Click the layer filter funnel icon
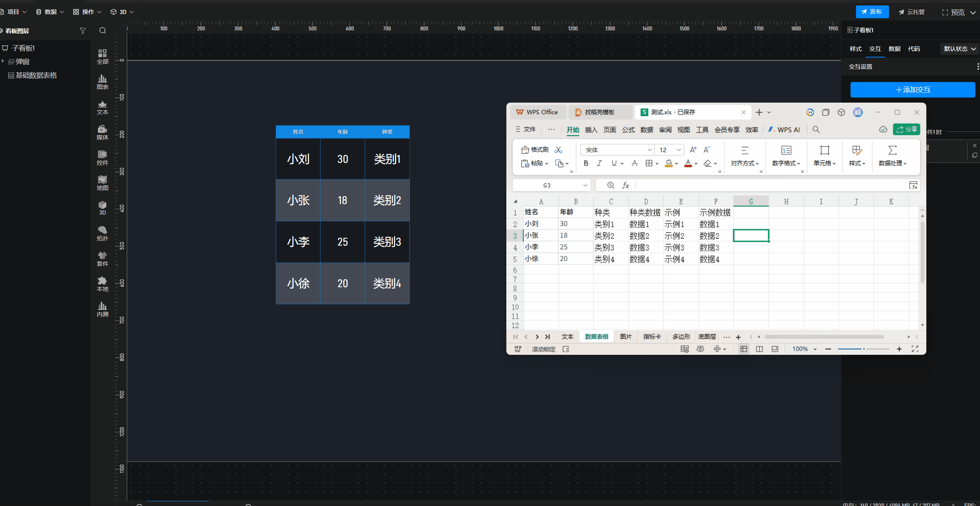The width and height of the screenshot is (980, 506). (x=82, y=31)
